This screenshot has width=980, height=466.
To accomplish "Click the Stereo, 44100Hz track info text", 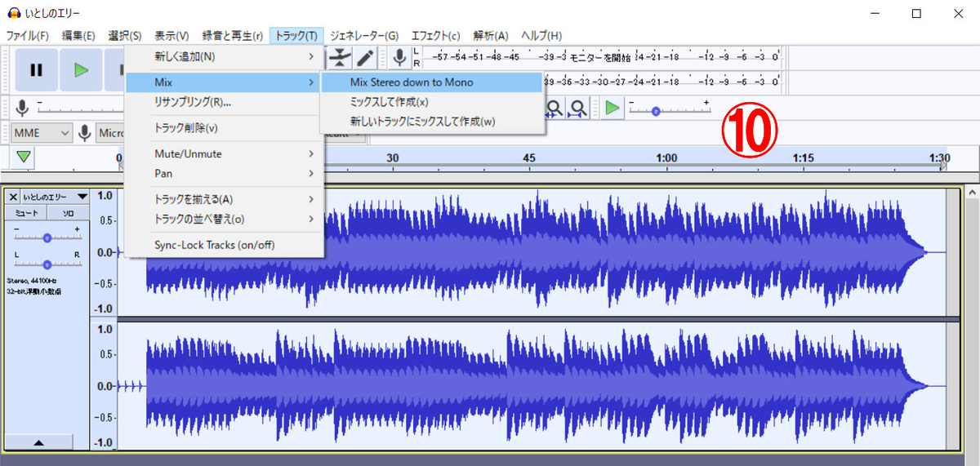I will click(x=30, y=281).
